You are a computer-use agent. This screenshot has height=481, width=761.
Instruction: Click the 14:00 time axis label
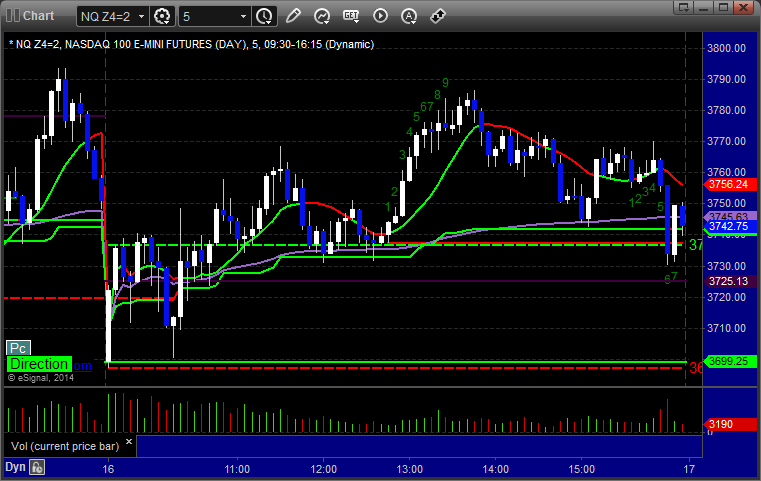point(496,469)
